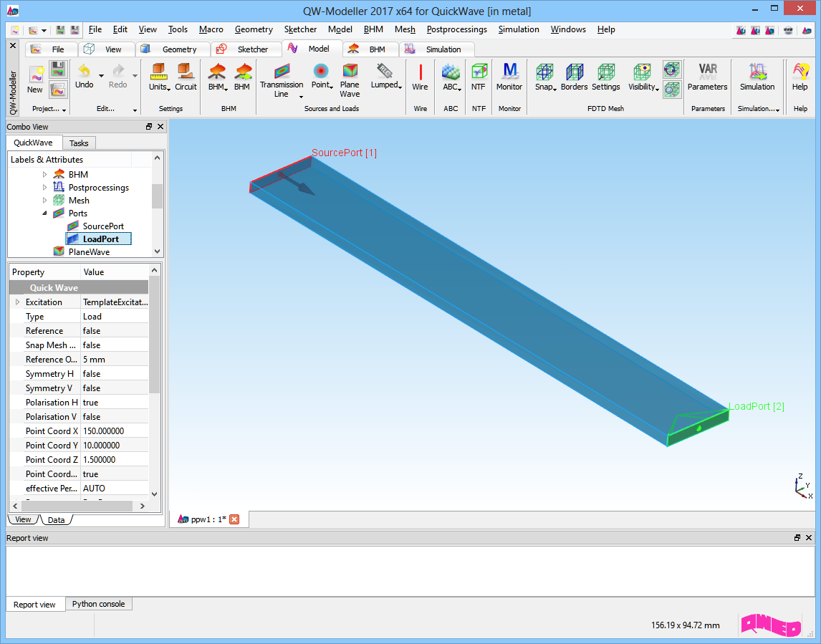Open FDTD mesh Settings
This screenshot has height=644, width=821.
point(606,77)
